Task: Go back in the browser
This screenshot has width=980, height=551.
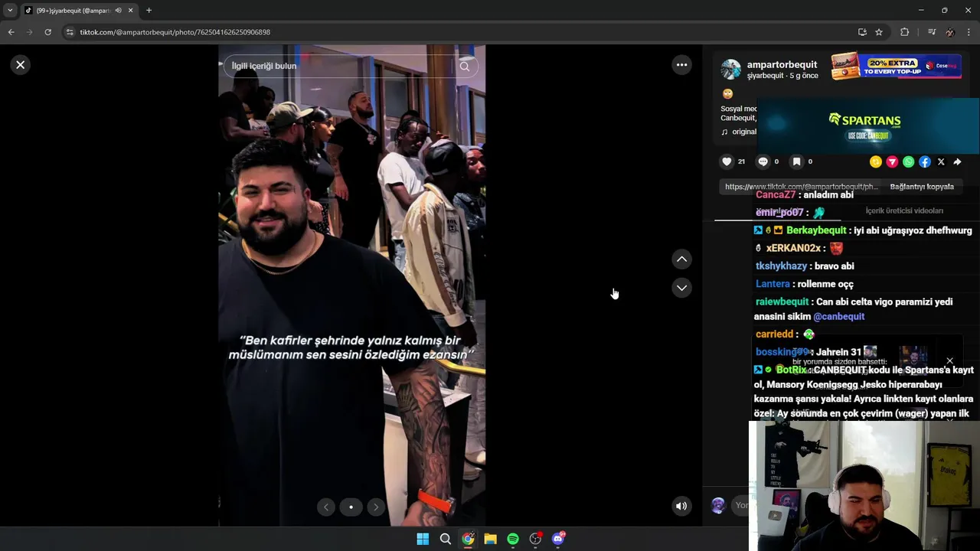Action: click(11, 32)
